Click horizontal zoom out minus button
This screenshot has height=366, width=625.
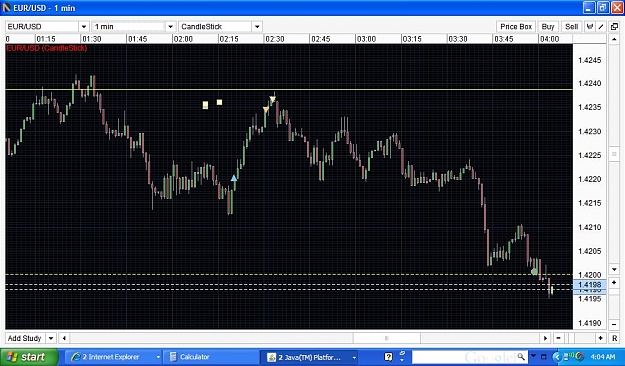click(x=558, y=338)
